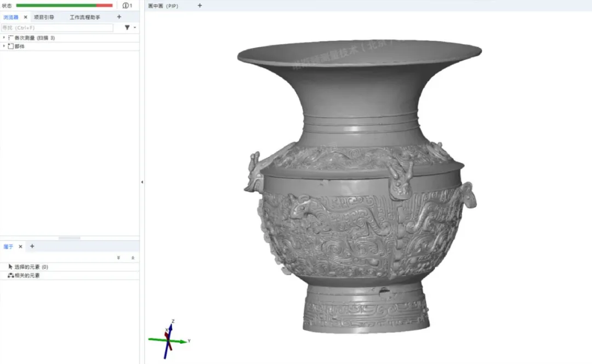Click the filter funnel icon
Screen dimensions: 592x364
pos(127,27)
